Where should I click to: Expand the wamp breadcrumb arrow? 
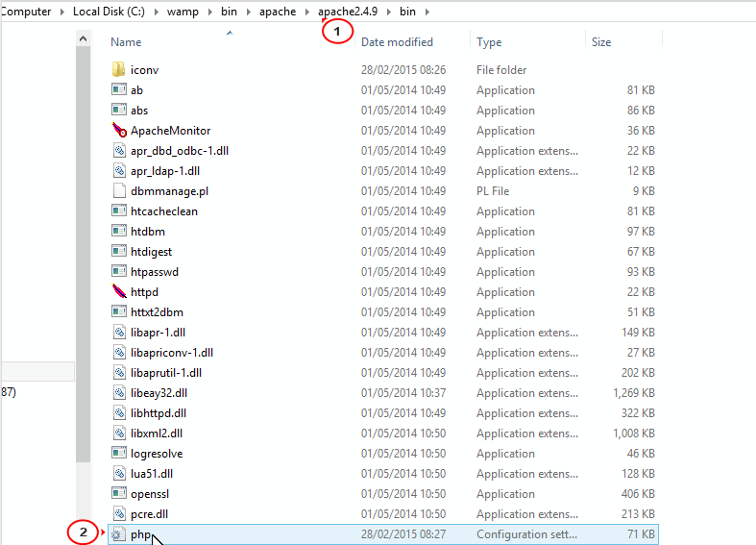coord(210,12)
